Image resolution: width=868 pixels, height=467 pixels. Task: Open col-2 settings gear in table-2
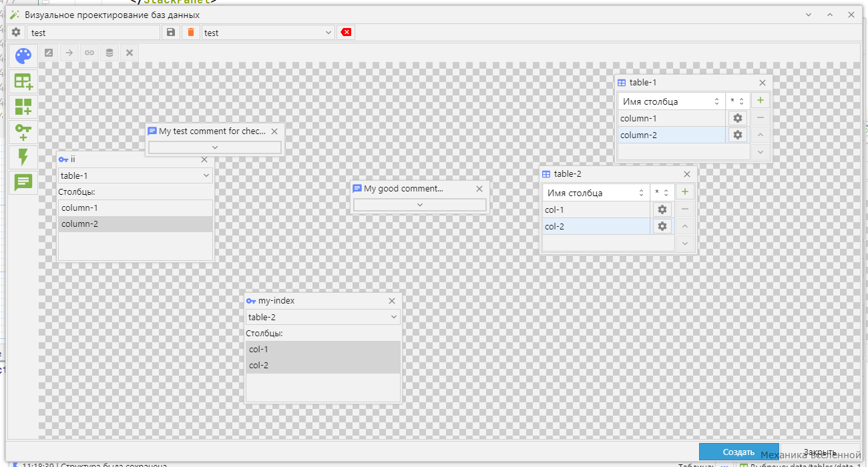(x=662, y=226)
